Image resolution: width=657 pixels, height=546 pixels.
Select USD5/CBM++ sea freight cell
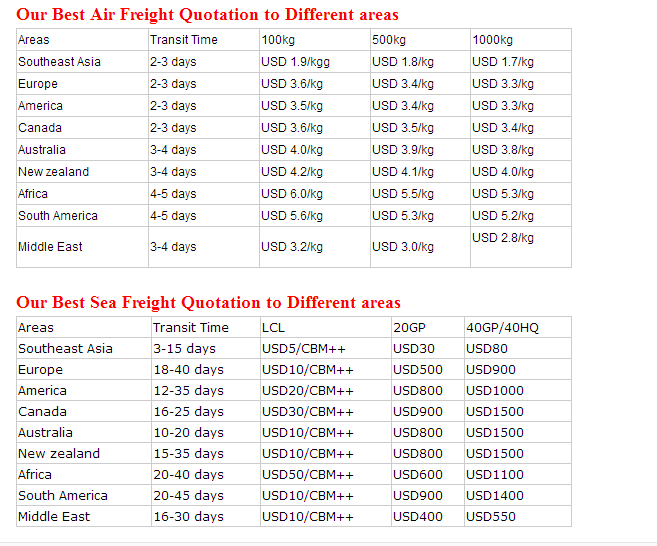click(x=304, y=349)
